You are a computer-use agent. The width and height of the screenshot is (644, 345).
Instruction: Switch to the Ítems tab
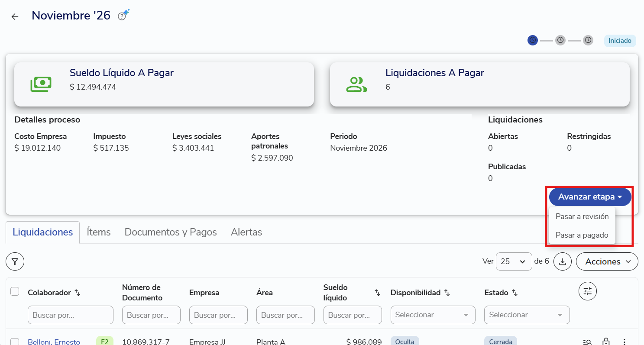pyautogui.click(x=99, y=232)
